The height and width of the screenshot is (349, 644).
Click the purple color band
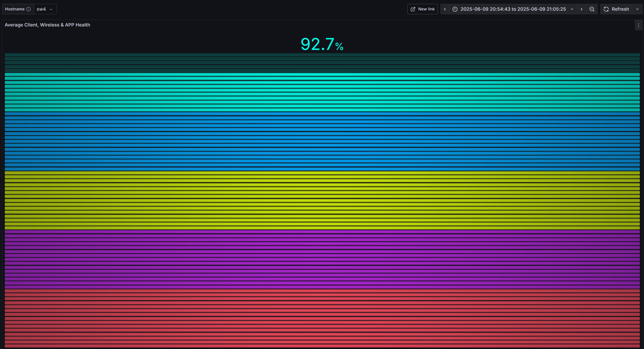pyautogui.click(x=322, y=259)
